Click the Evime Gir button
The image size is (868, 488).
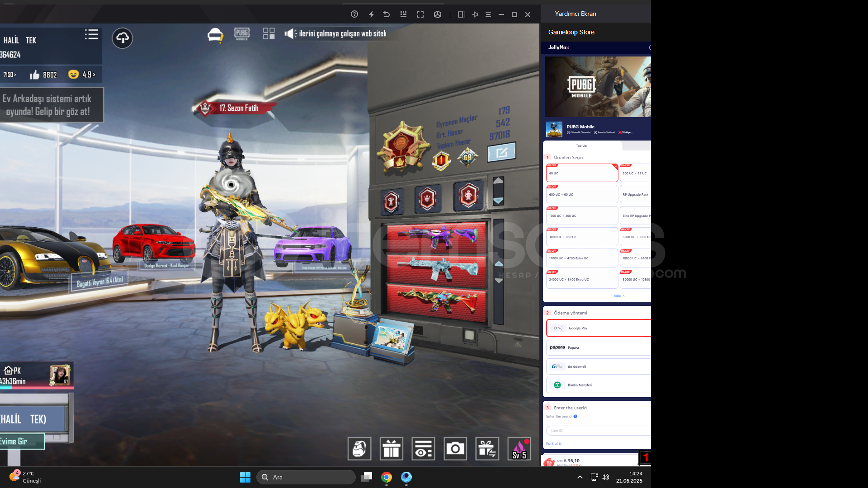pos(22,441)
